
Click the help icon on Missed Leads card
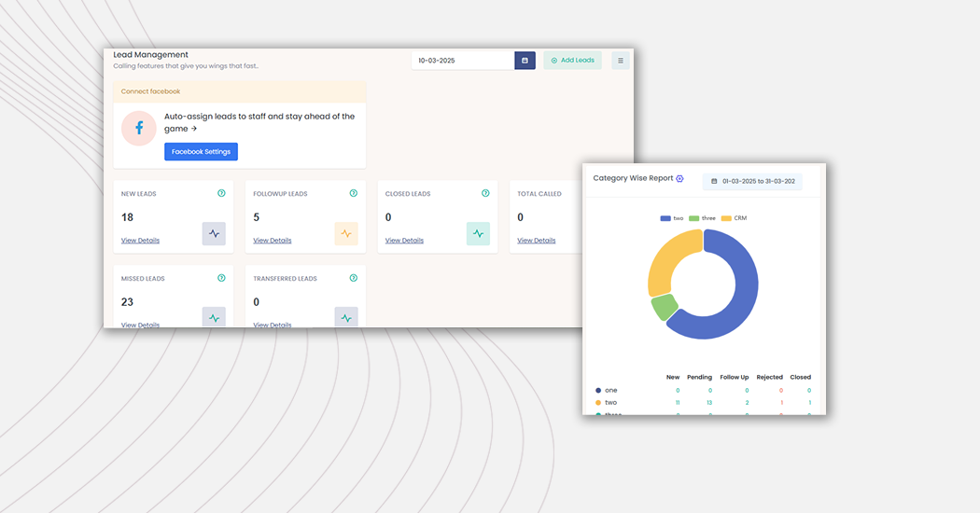[x=221, y=278]
